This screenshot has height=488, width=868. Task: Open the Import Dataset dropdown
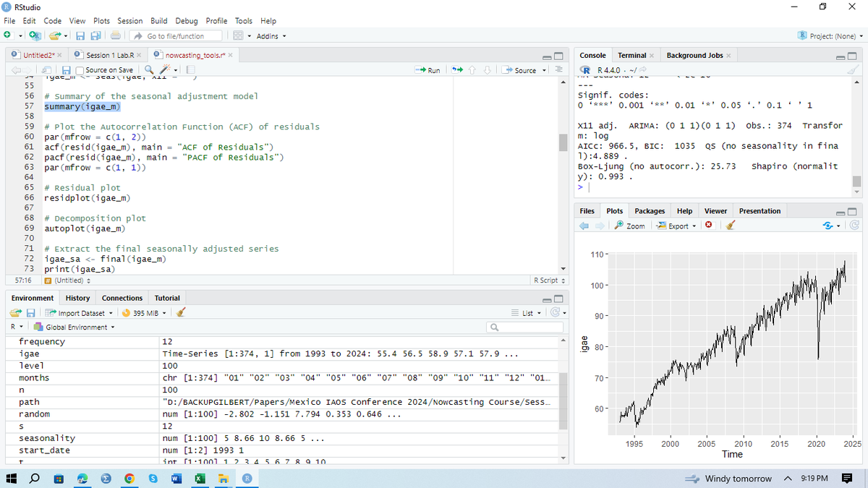80,313
